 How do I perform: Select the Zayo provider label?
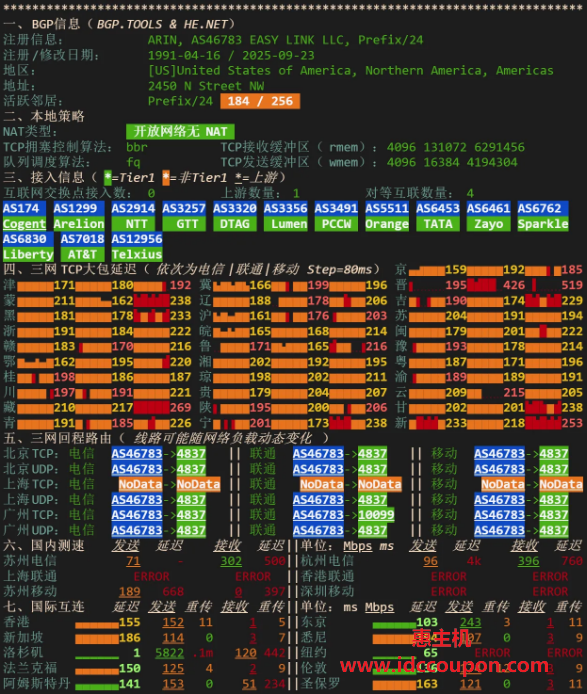[489, 224]
